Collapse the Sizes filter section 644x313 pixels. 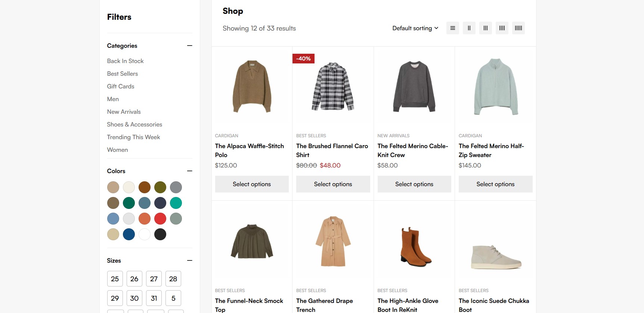click(x=190, y=260)
